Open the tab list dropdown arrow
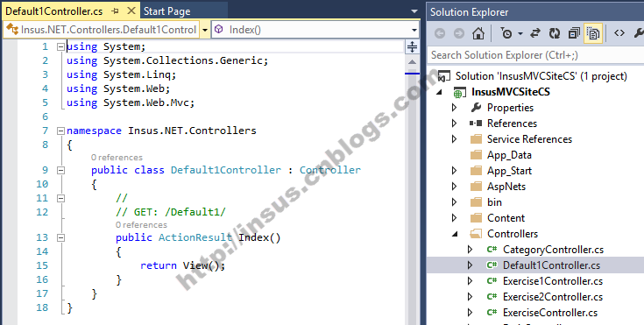Image resolution: width=644 pixels, height=325 pixels. click(414, 11)
